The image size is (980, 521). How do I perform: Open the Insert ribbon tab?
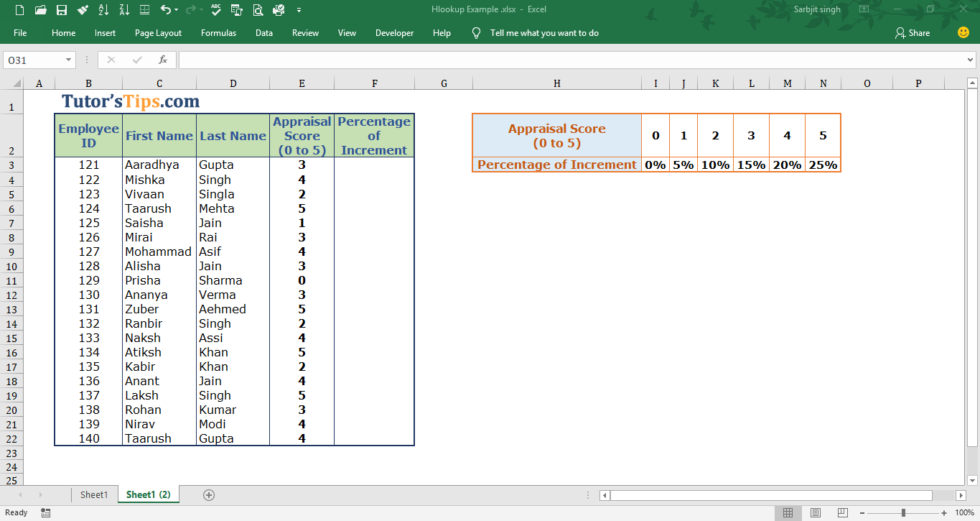tap(106, 33)
